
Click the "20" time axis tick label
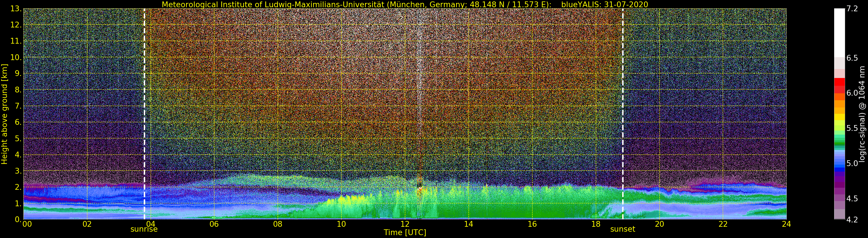[x=659, y=224]
